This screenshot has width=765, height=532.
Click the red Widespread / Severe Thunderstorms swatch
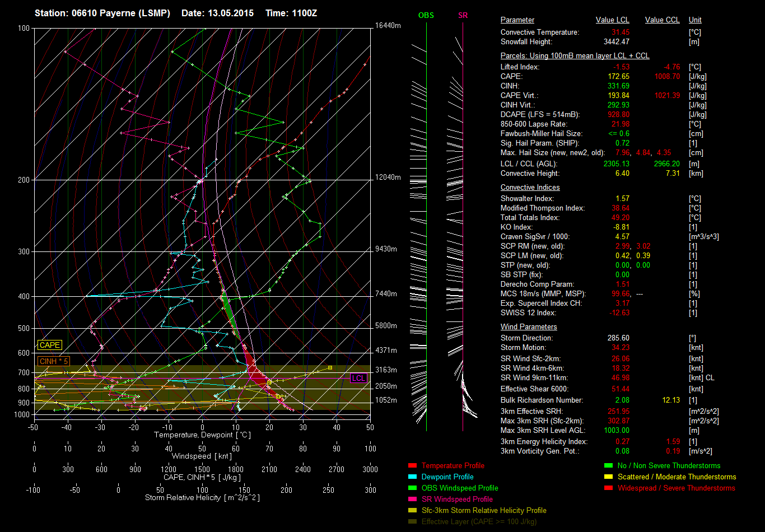click(x=608, y=488)
